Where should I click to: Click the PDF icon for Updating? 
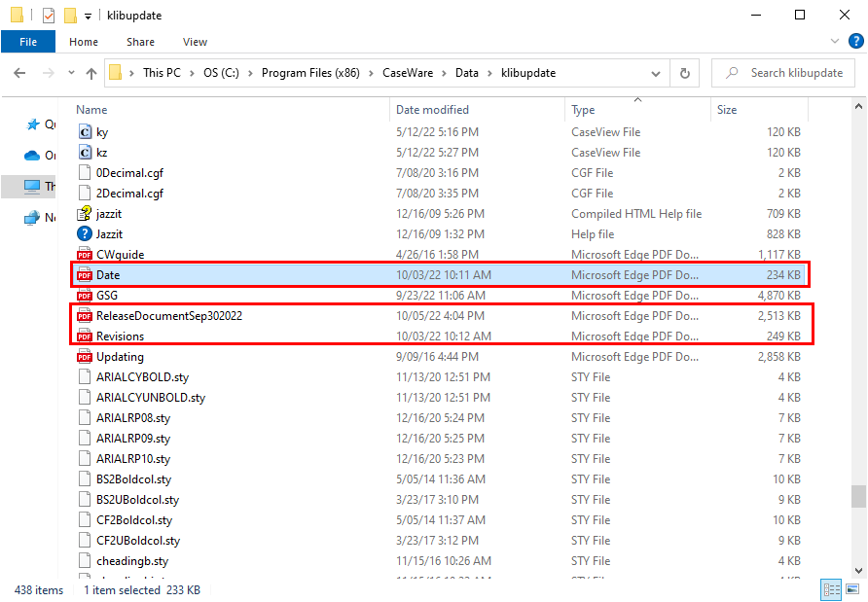pos(85,357)
